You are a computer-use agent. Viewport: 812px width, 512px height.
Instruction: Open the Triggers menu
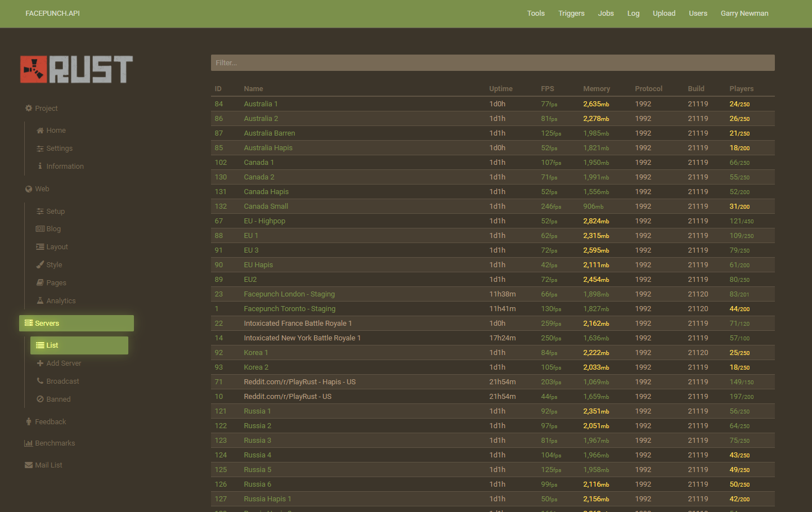pyautogui.click(x=571, y=14)
